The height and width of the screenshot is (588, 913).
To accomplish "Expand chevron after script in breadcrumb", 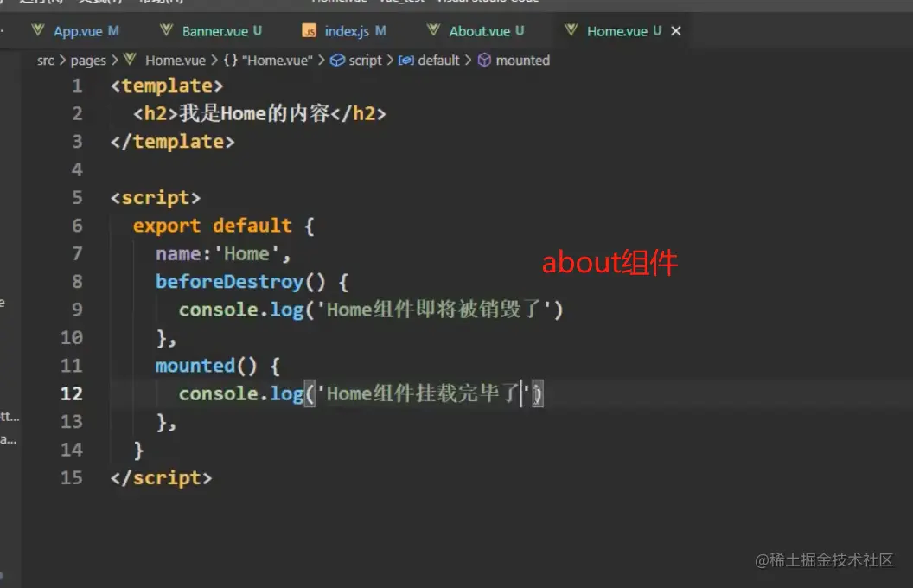I will coord(390,61).
